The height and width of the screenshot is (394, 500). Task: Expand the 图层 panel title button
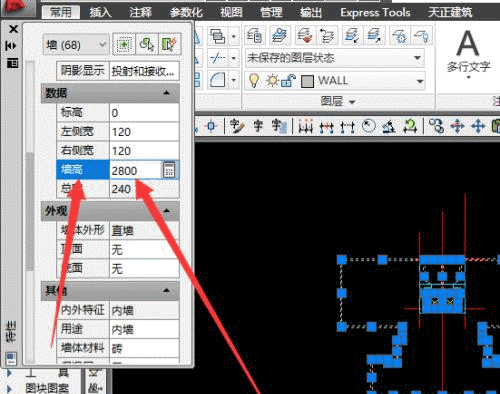tap(338, 101)
